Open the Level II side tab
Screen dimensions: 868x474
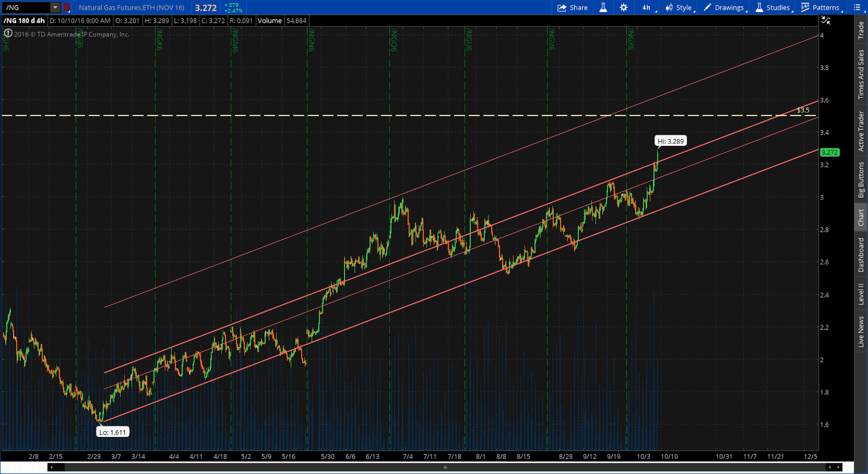click(861, 294)
